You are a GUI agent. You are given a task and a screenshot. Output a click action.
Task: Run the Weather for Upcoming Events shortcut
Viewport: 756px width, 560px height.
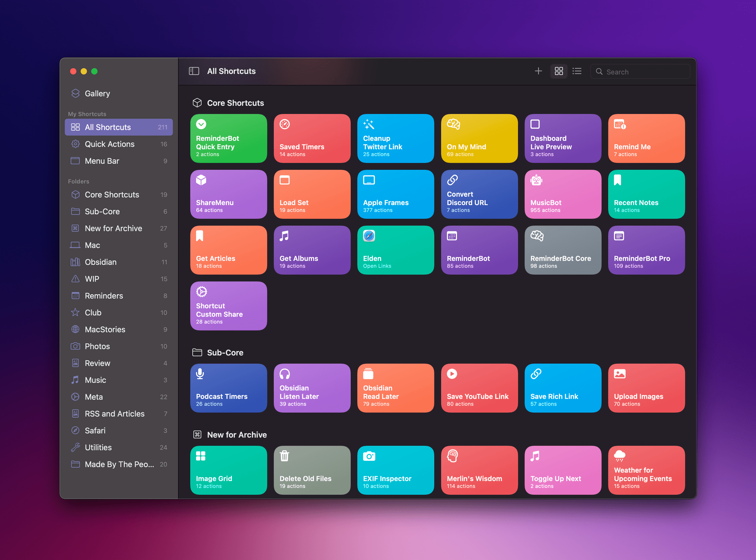coord(646,470)
